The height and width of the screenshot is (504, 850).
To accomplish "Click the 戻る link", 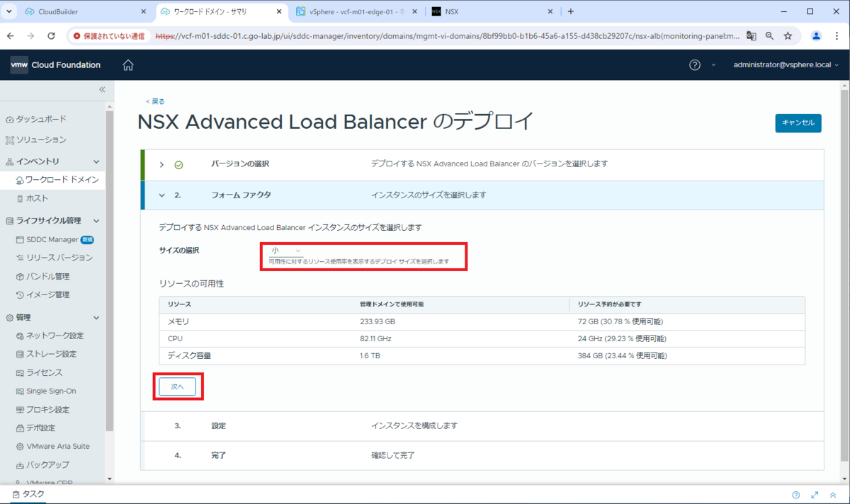I will point(155,101).
